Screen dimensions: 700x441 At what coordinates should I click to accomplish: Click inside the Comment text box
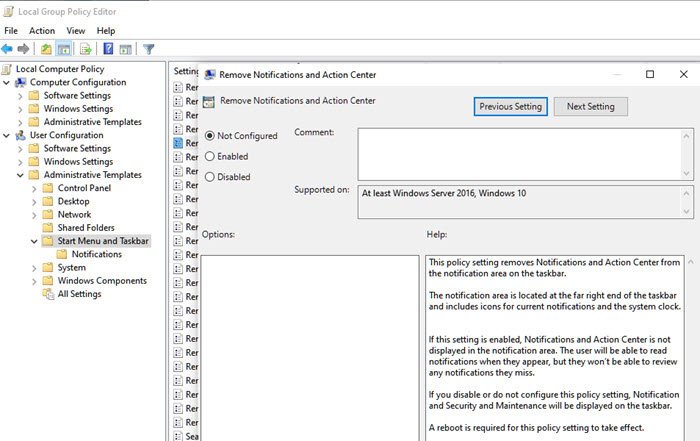(x=517, y=152)
